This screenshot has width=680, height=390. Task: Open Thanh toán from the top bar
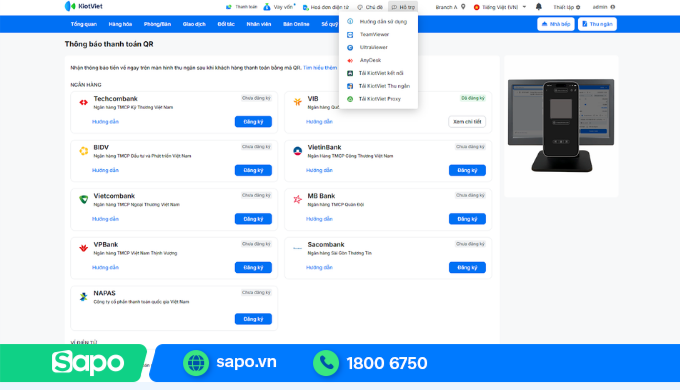[242, 7]
